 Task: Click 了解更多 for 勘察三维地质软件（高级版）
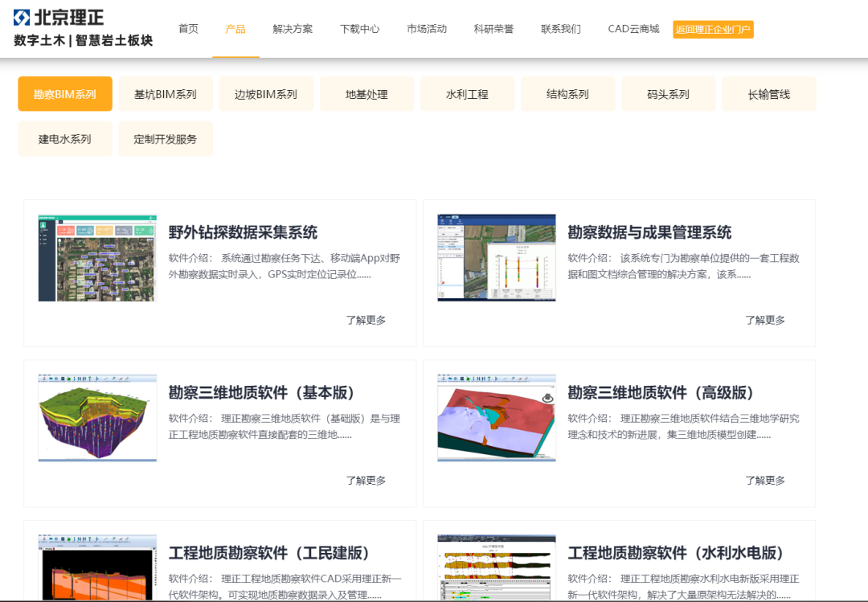click(x=764, y=481)
